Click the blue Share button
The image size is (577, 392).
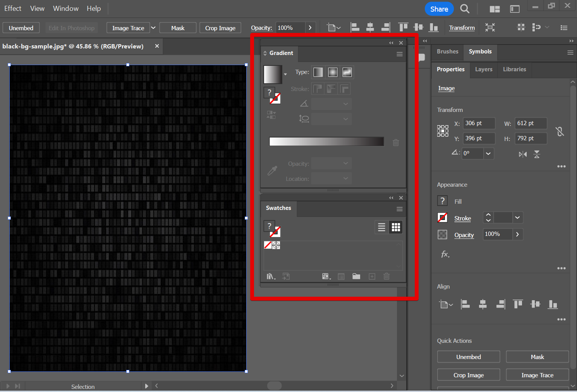[439, 9]
